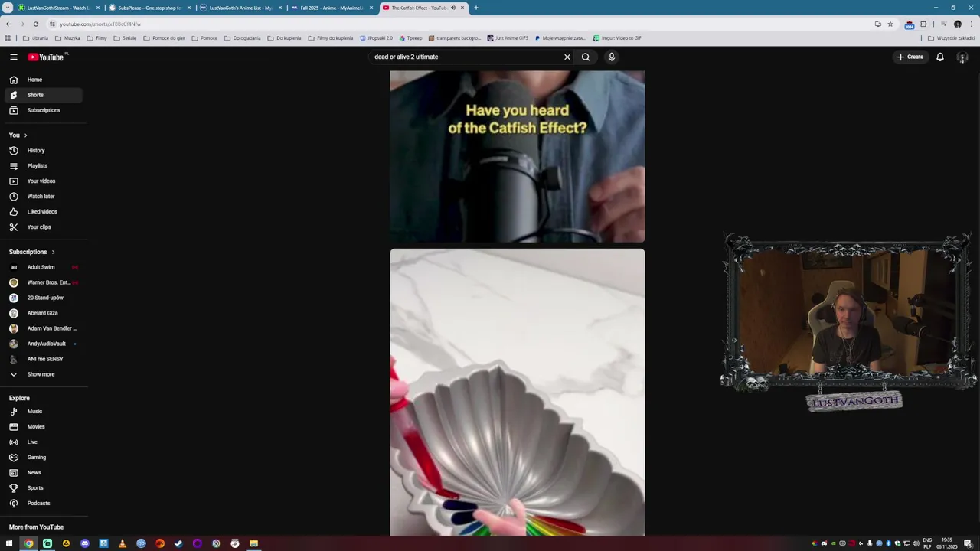
Task: Expand the You section chevron
Action: 25,135
